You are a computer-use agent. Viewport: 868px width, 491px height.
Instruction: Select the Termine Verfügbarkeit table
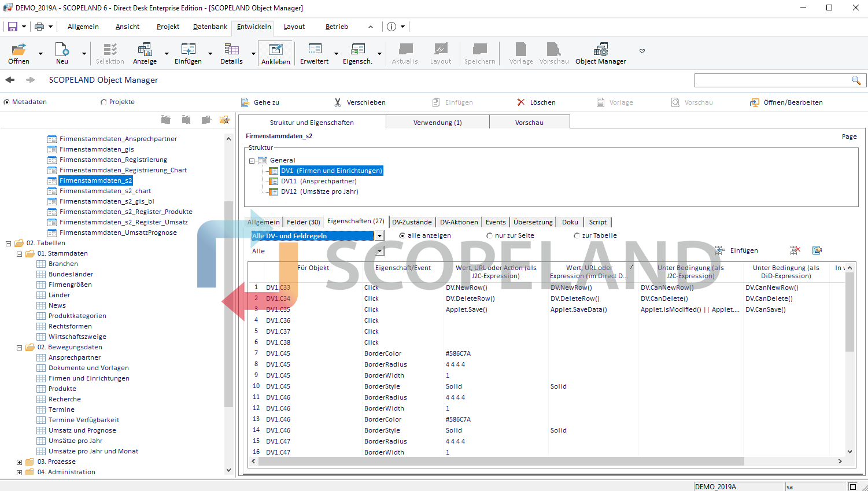pyautogui.click(x=84, y=420)
